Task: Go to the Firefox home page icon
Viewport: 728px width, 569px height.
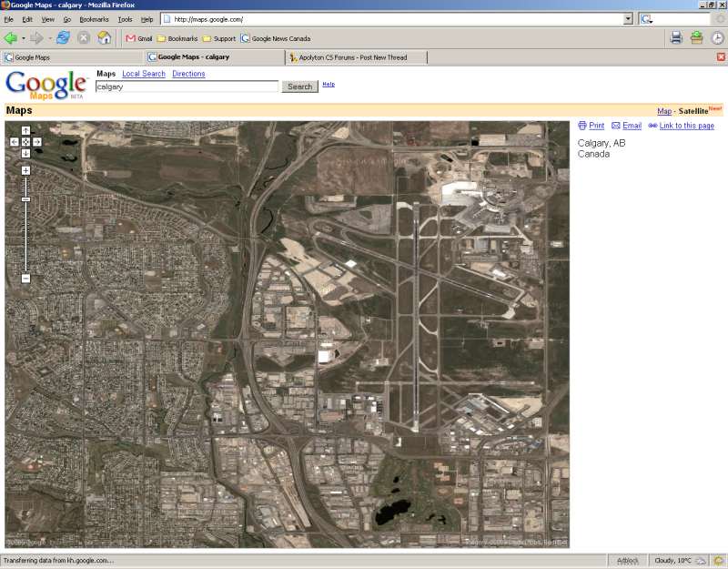Action: (x=105, y=37)
